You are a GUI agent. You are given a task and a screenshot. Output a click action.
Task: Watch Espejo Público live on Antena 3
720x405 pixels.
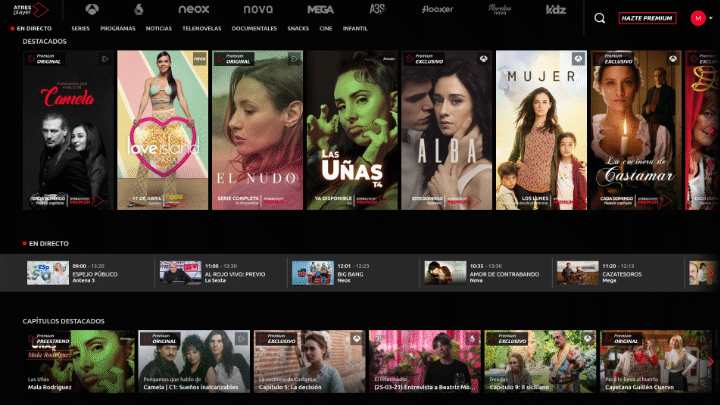click(48, 273)
